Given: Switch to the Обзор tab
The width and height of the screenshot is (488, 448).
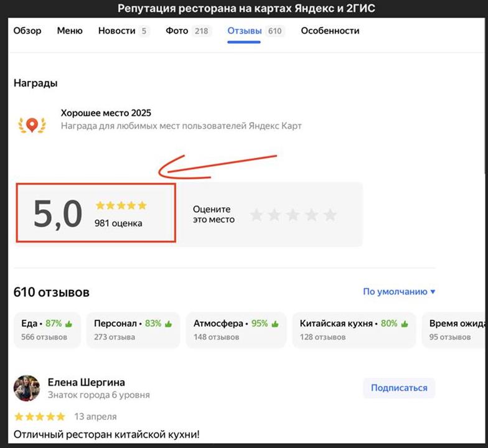Looking at the screenshot, I should tap(27, 30).
